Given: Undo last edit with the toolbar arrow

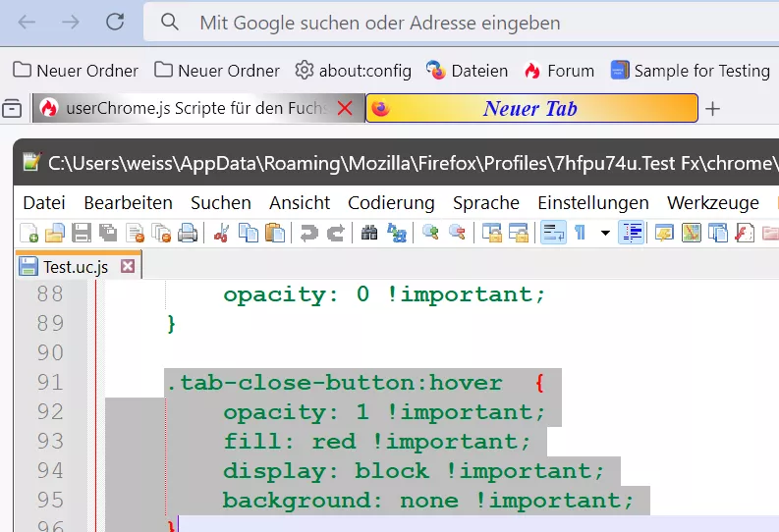Looking at the screenshot, I should tap(309, 233).
